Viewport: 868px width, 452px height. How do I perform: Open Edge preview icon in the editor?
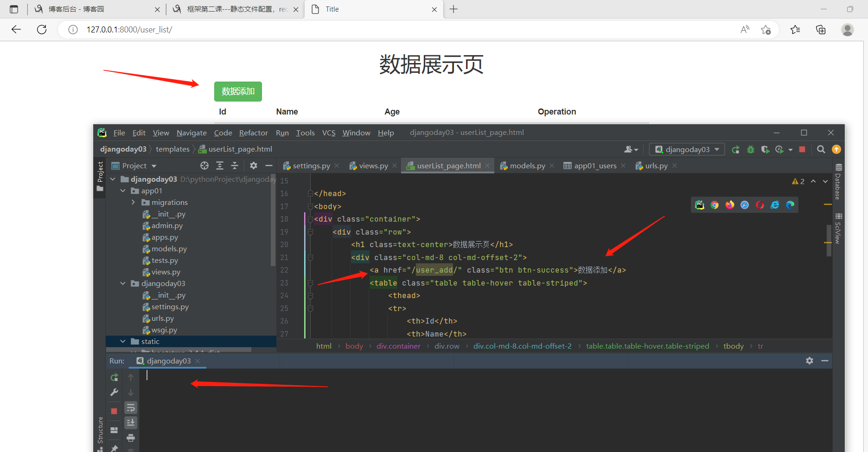tap(790, 205)
